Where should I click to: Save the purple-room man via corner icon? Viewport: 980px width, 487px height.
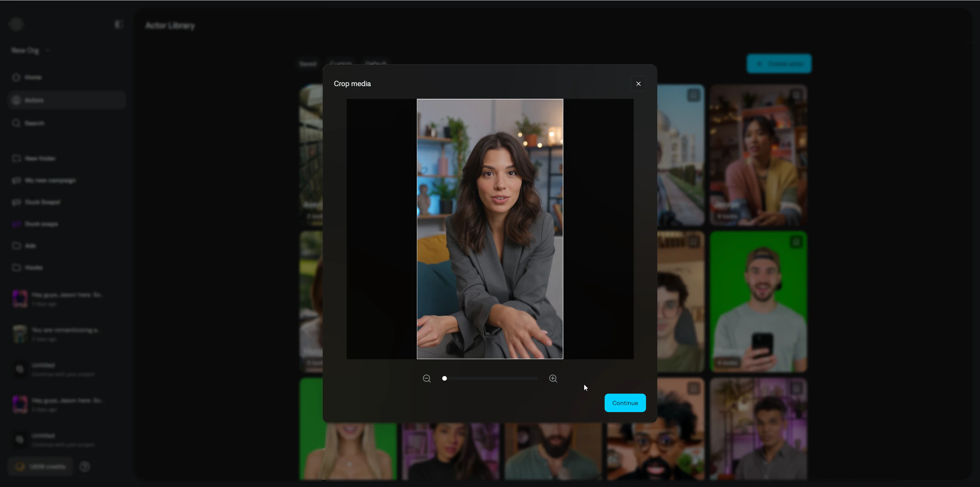796,389
